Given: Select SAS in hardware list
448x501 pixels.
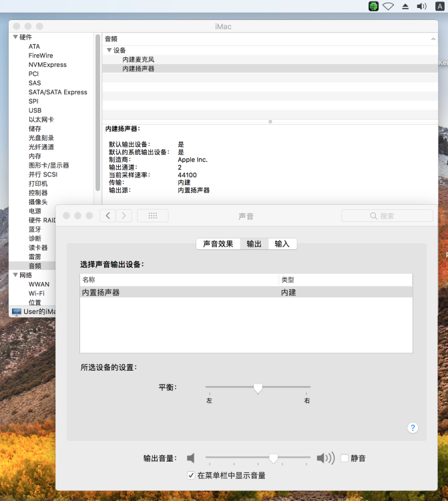Looking at the screenshot, I should click(35, 83).
